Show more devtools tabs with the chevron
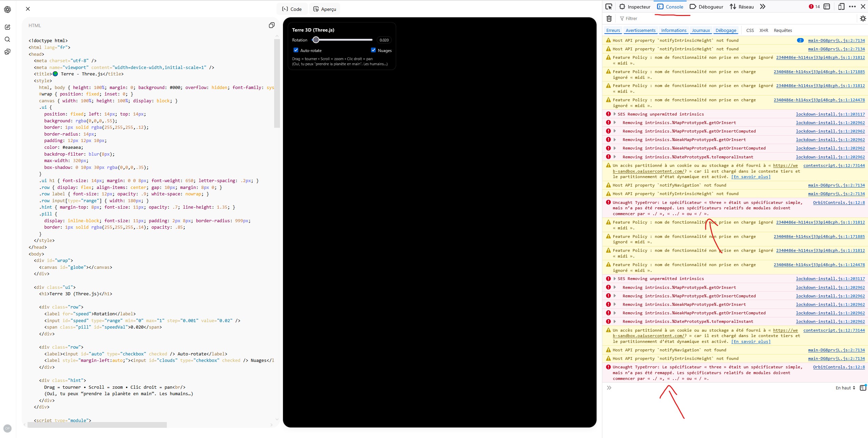The height and width of the screenshot is (438, 868). point(763,6)
